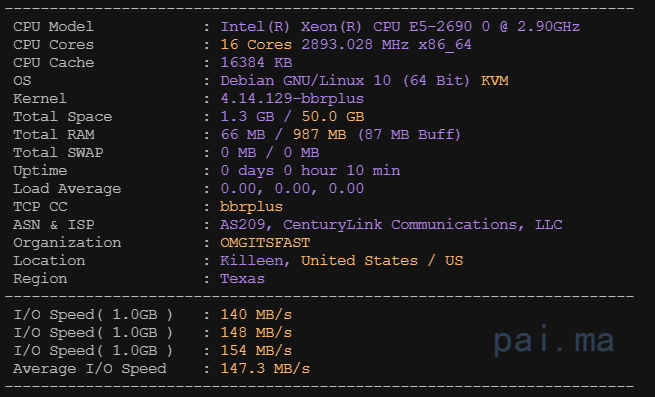This screenshot has width=655, height=397.
Task: Click the 140 MB/s I/O speed result
Action: [x=256, y=315]
